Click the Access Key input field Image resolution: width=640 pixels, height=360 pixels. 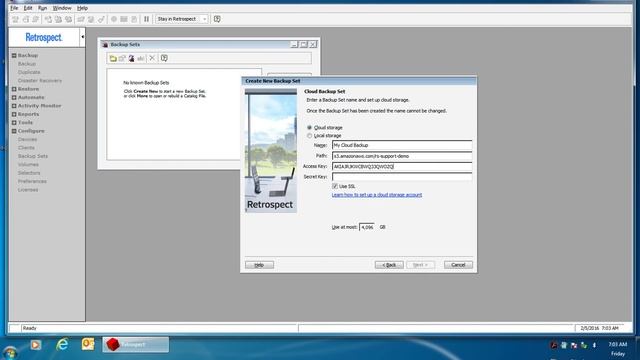click(x=402, y=167)
